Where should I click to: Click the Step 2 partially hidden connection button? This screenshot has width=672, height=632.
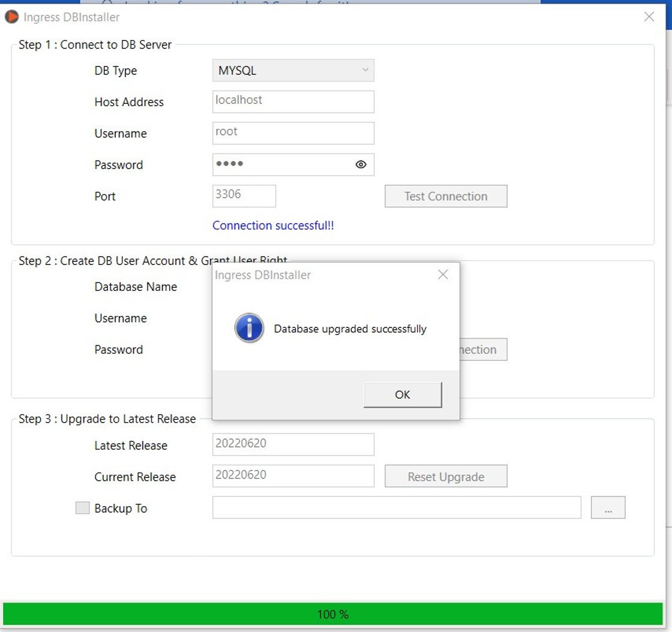click(483, 350)
